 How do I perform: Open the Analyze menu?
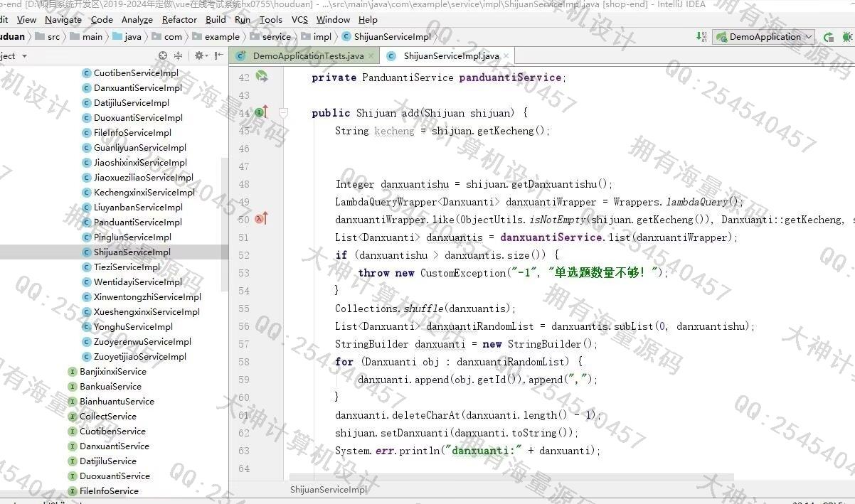pyautogui.click(x=137, y=20)
